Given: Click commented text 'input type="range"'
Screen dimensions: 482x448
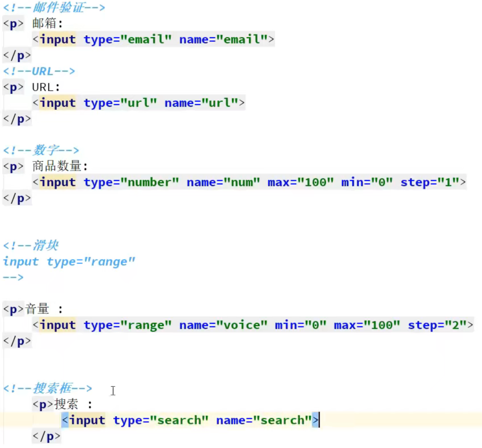Looking at the screenshot, I should [69, 262].
